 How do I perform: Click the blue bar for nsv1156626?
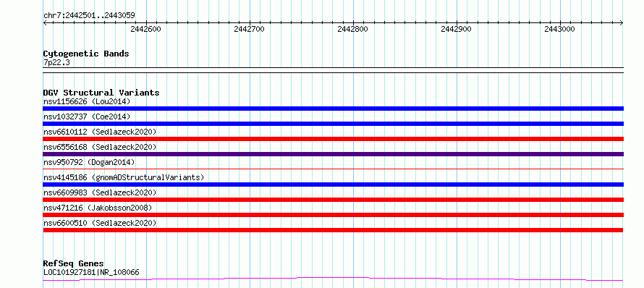pos(333,109)
